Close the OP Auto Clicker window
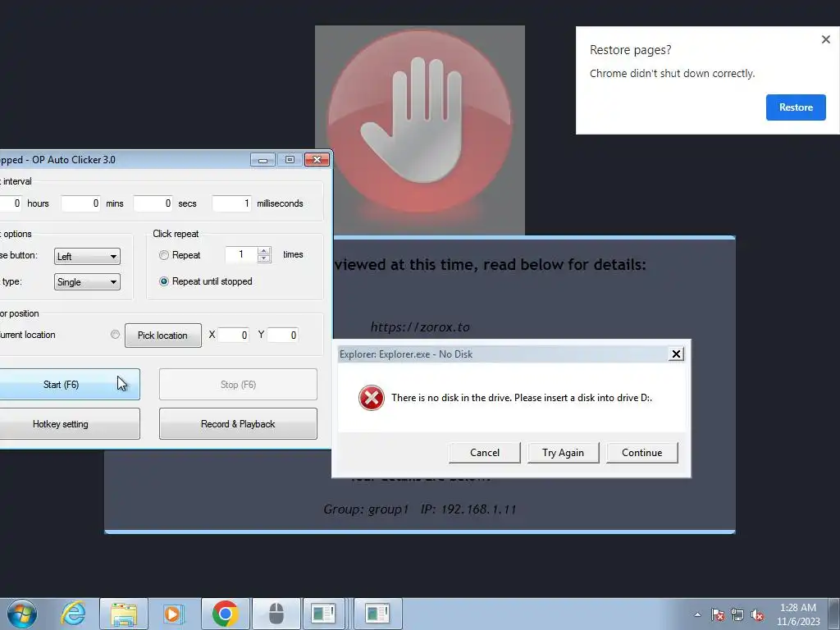Screen dimensions: 840x630 click(x=317, y=160)
